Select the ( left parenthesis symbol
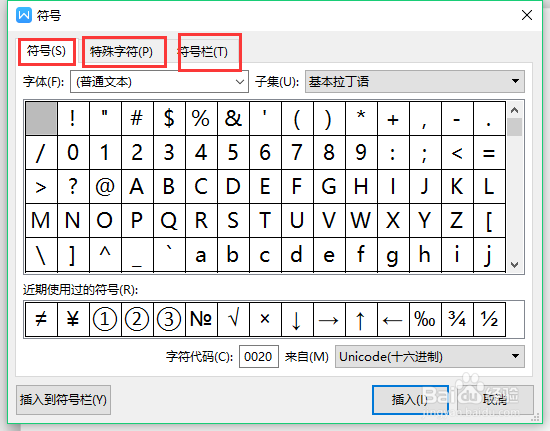The height and width of the screenshot is (431, 550). click(x=297, y=119)
